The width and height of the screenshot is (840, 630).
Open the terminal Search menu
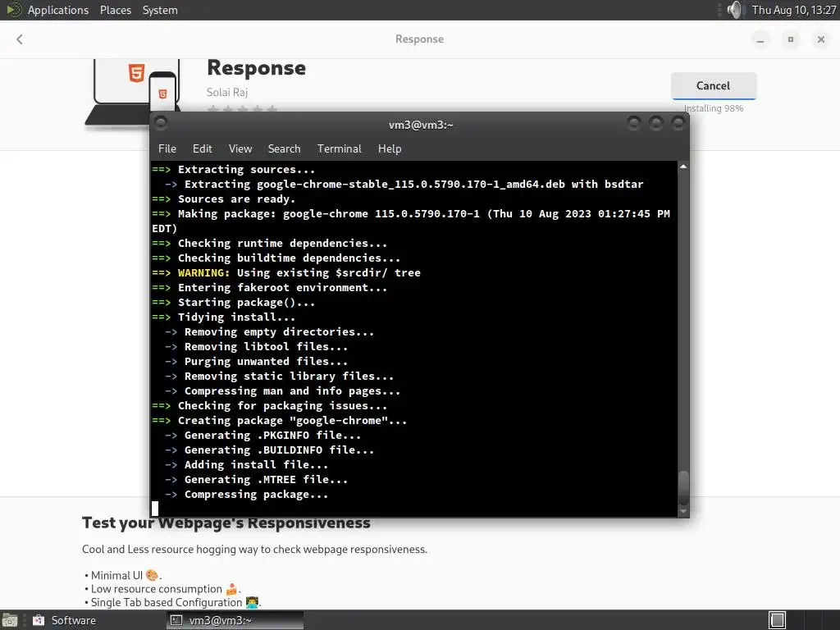284,148
